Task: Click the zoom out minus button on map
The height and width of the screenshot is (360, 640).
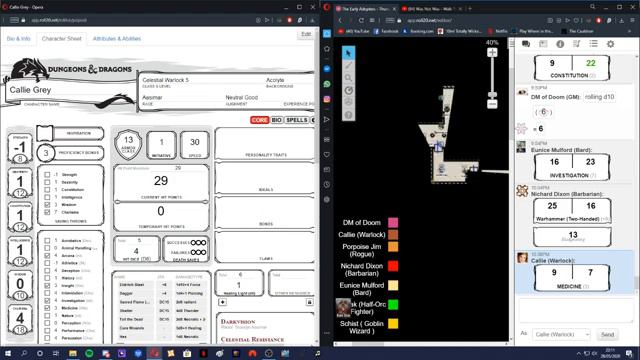Action: (492, 104)
